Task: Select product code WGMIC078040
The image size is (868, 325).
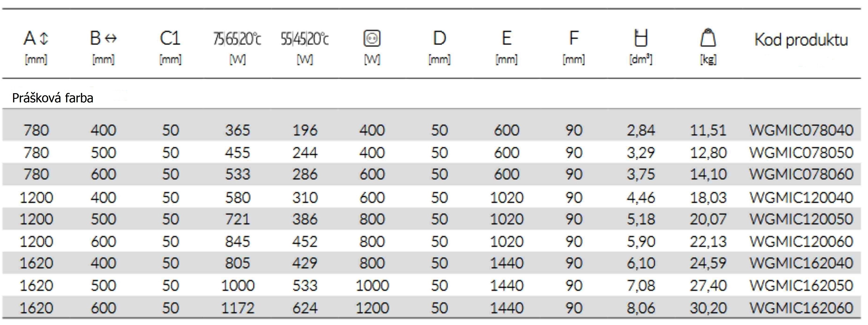Action: (801, 130)
